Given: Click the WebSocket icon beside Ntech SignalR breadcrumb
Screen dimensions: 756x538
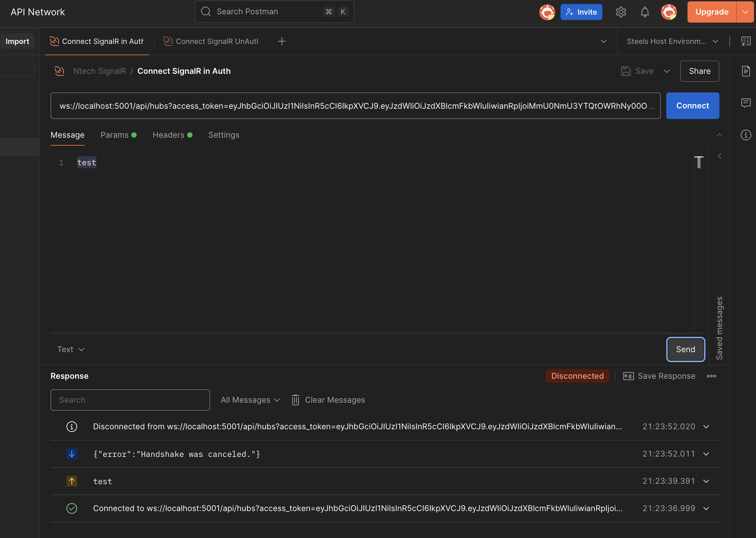Looking at the screenshot, I should 59,70.
